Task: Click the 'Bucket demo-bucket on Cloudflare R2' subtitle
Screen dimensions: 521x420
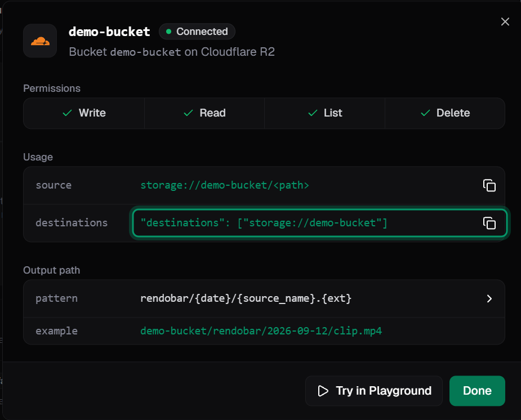Action: tap(172, 52)
